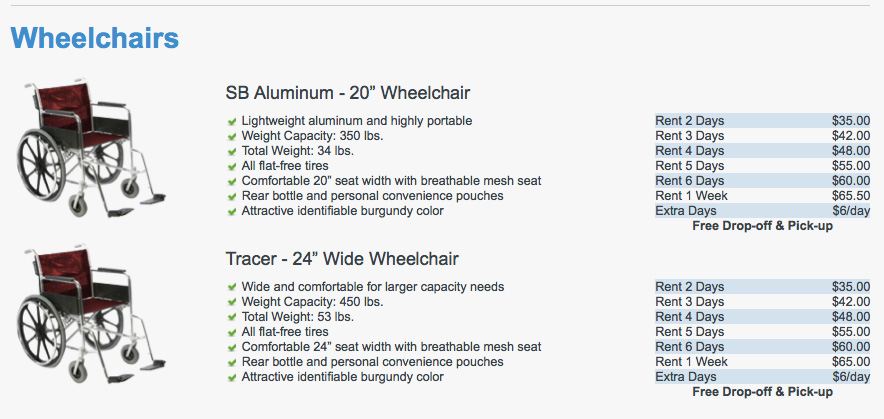
Task: Pick Rent 4 Days for the Tracer wheelchair
Action: coord(762,316)
